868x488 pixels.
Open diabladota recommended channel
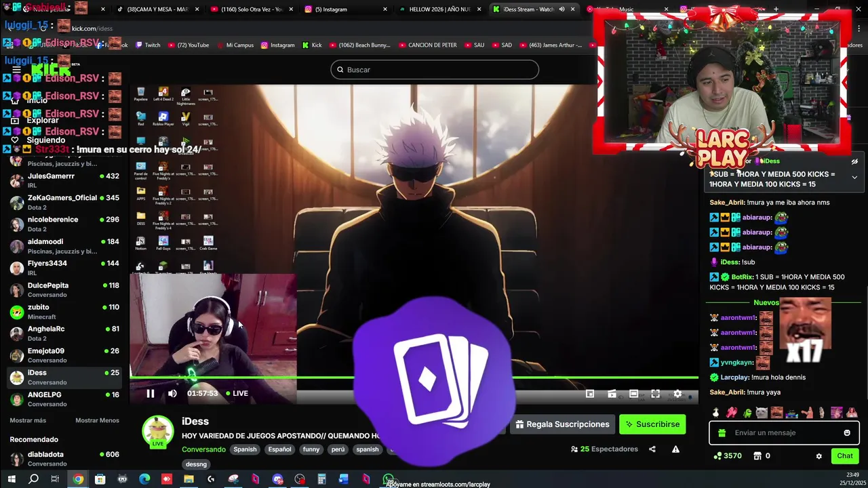64,459
